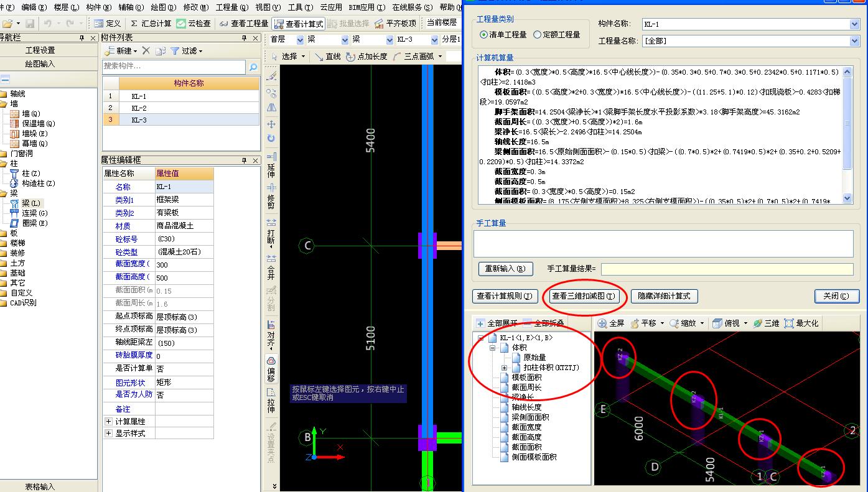
Task: Click 对齐 align tool
Action: (x=271, y=333)
